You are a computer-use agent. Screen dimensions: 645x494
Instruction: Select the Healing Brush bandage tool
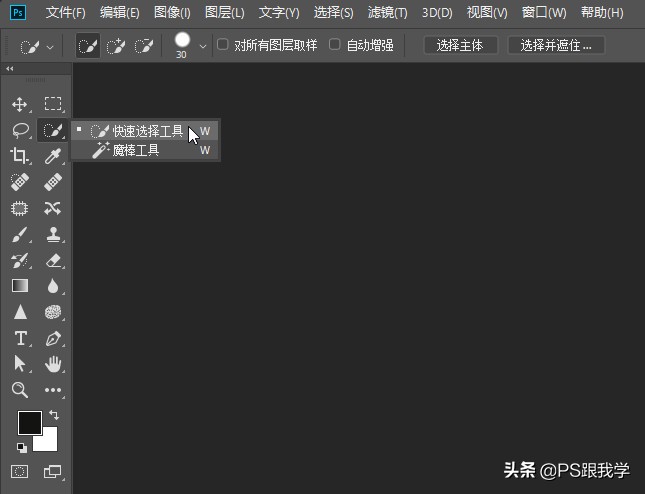pos(53,182)
